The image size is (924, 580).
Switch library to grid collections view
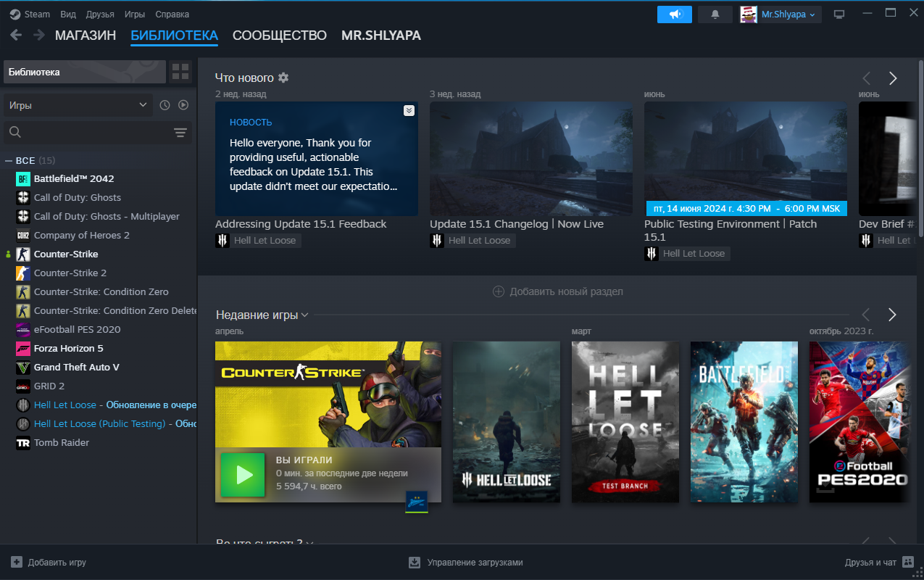180,72
